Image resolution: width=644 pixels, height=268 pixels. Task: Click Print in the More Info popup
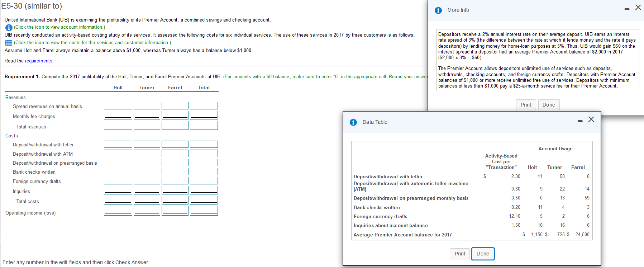[x=526, y=105]
